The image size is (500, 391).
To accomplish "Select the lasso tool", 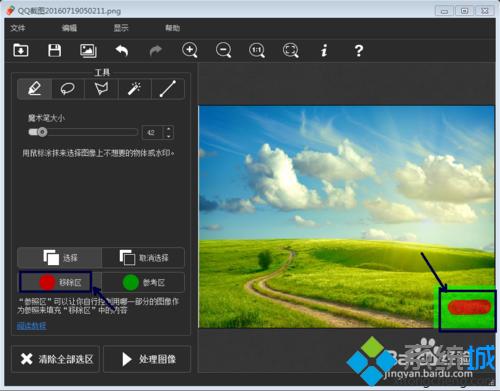I will click(x=68, y=89).
